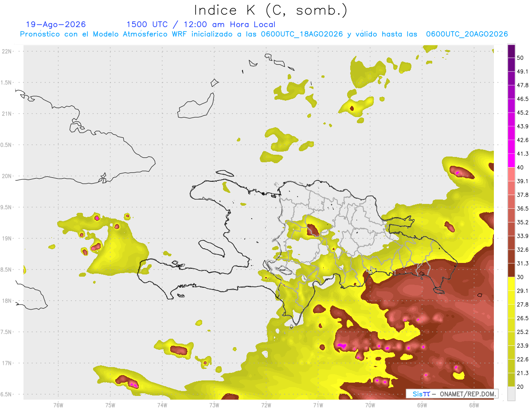Click latitude label '22N'
Viewport: 532px width, 411px height.
(x=8, y=51)
